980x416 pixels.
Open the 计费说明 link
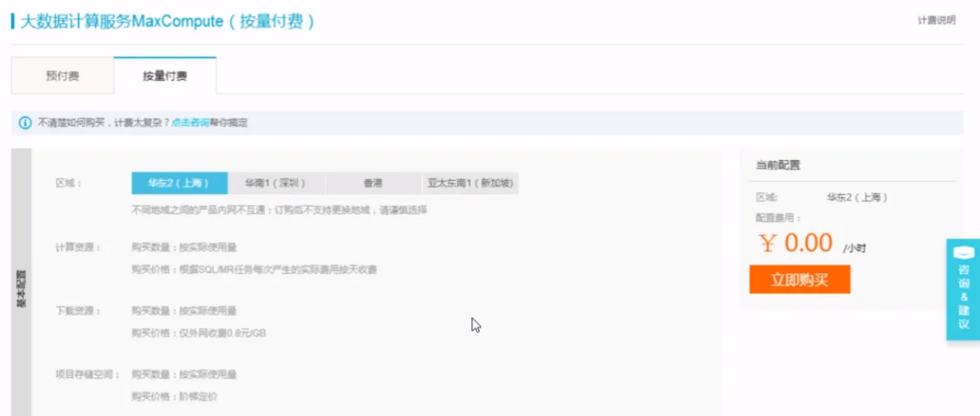pyautogui.click(x=936, y=21)
